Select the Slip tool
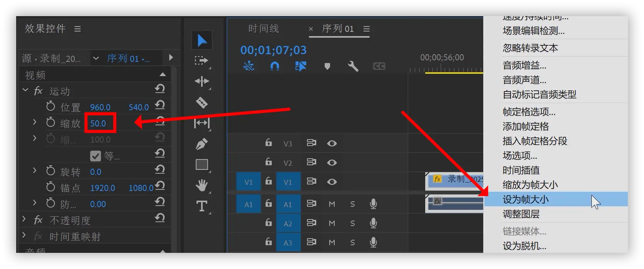The width and height of the screenshot is (644, 269). pyautogui.click(x=202, y=123)
